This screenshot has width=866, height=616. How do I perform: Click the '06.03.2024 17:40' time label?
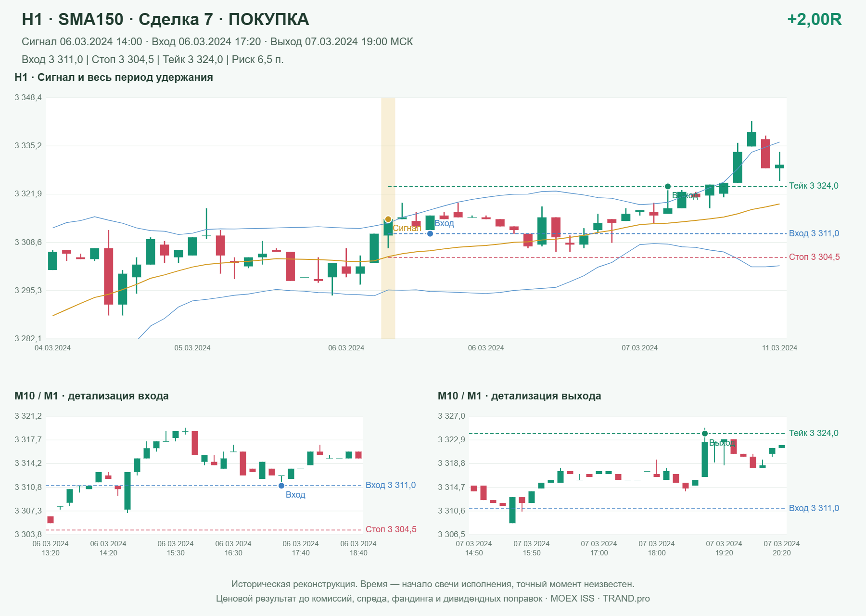[301, 548]
